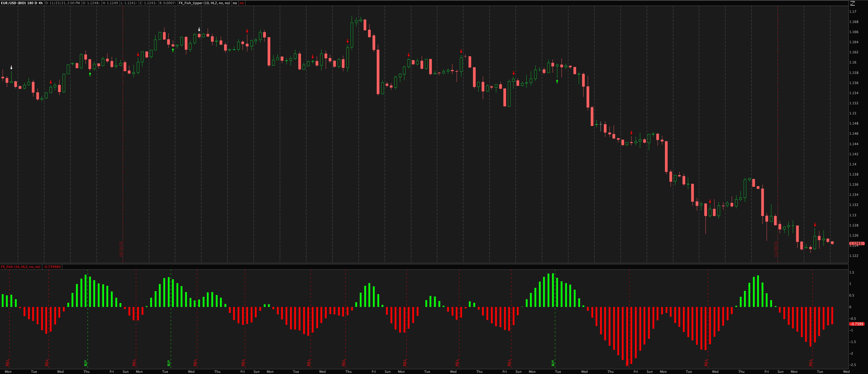Click the 1.5 label on the lower study axis
Screen dimensions: 868x374
(851, 272)
